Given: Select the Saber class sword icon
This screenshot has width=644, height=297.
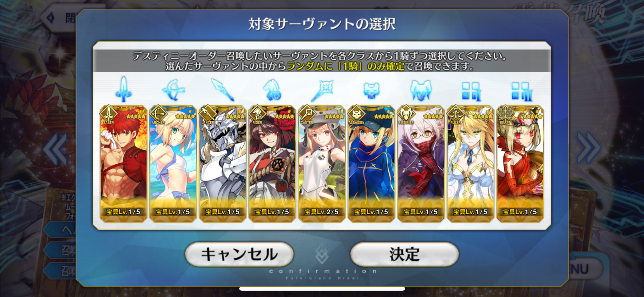Looking at the screenshot, I should (x=123, y=90).
